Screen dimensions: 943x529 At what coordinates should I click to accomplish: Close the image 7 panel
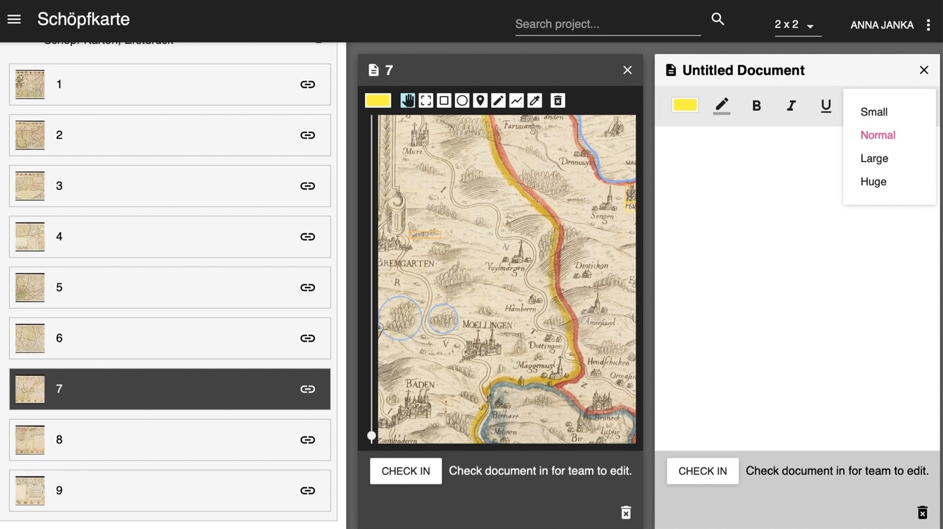pyautogui.click(x=627, y=70)
